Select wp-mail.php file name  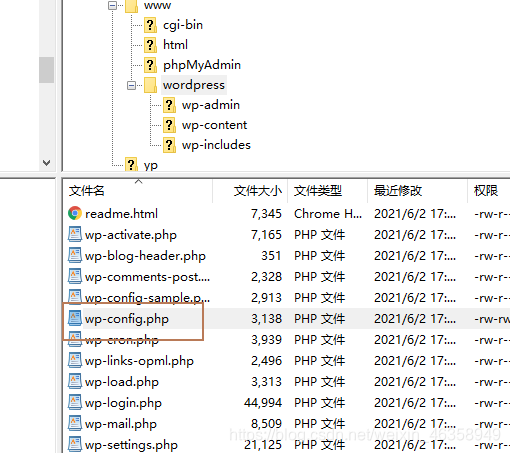pos(121,424)
